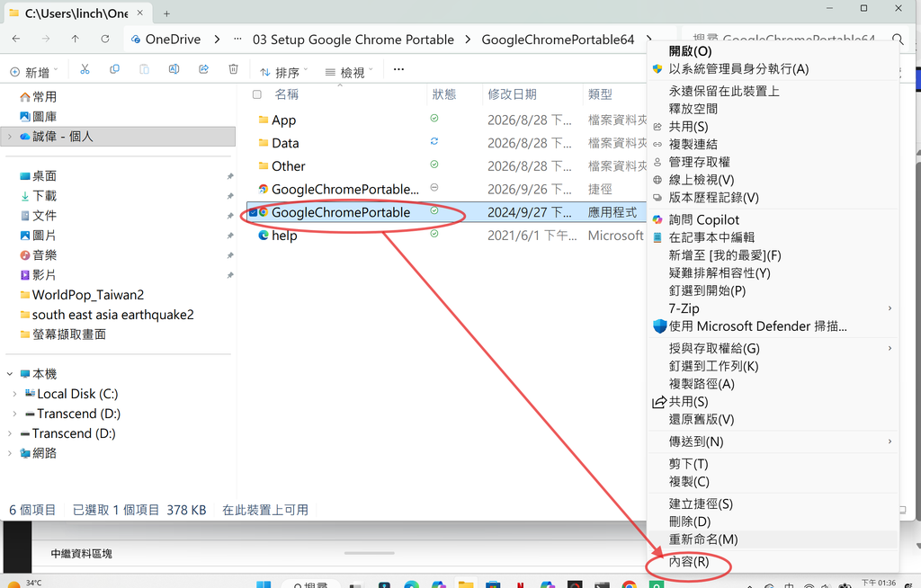Click the 新增 new button

(34, 72)
